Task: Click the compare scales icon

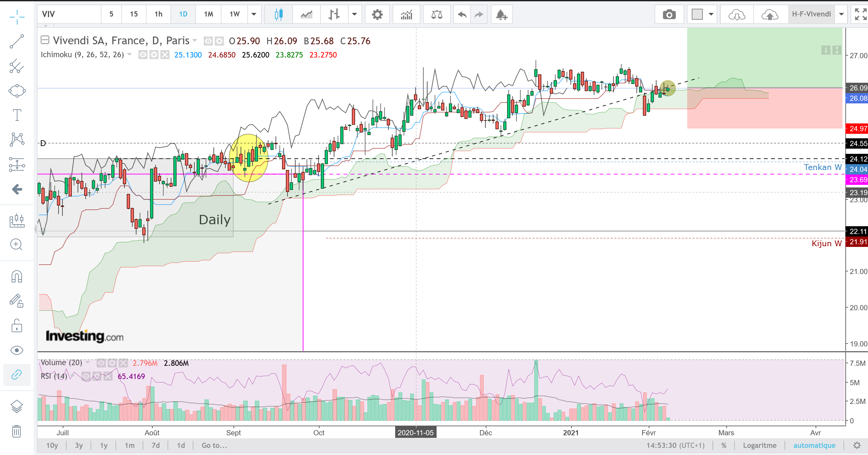Action: tap(437, 15)
